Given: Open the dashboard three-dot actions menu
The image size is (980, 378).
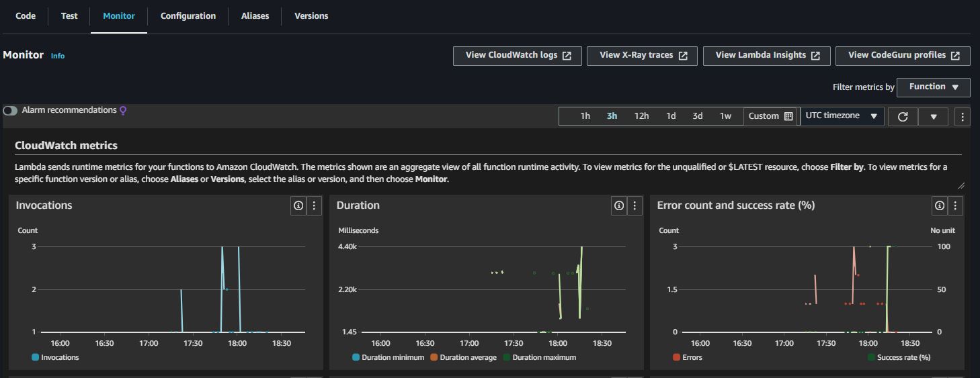Looking at the screenshot, I should tap(962, 116).
